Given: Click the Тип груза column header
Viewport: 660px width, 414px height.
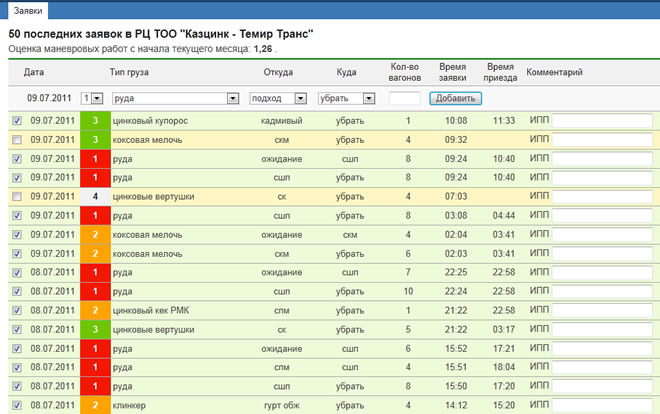Looking at the screenshot, I should 129,72.
